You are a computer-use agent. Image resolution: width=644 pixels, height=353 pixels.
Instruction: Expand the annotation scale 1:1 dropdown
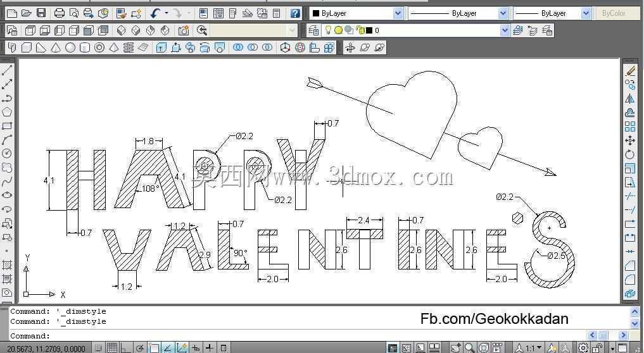click(540, 348)
